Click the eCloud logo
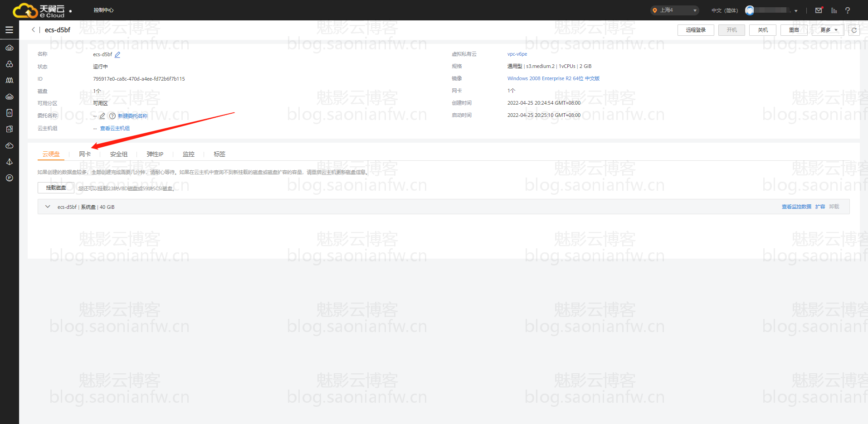Viewport: 868px width, 424px height. point(39,10)
